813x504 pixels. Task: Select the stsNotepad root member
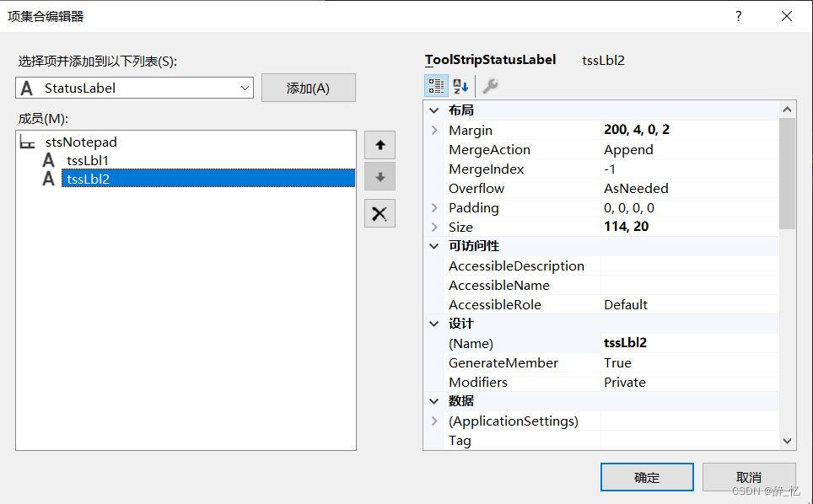81,142
